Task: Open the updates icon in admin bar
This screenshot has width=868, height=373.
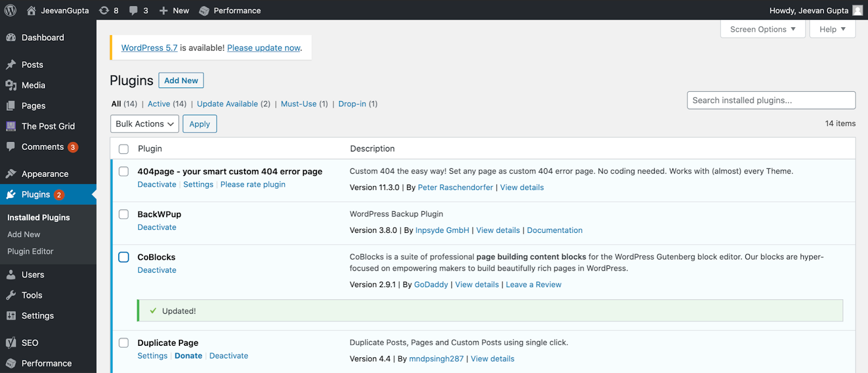Action: (x=104, y=10)
